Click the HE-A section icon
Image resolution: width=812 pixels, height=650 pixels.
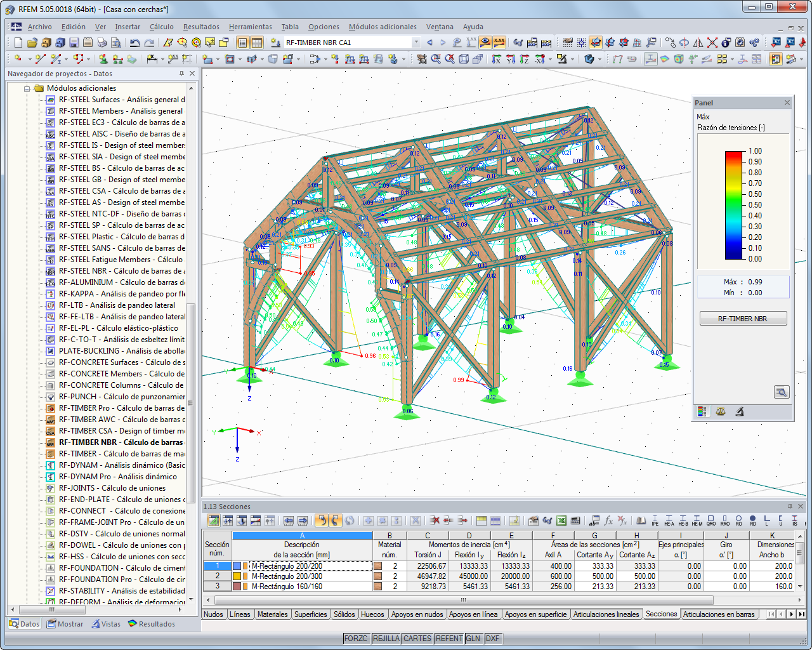click(x=669, y=521)
